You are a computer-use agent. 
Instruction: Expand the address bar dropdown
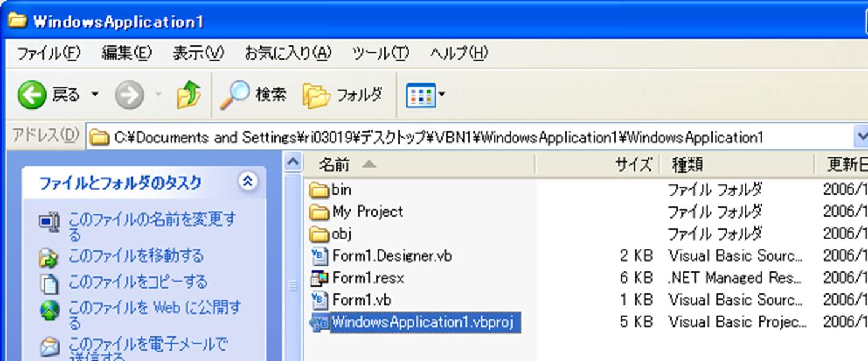[x=861, y=136]
